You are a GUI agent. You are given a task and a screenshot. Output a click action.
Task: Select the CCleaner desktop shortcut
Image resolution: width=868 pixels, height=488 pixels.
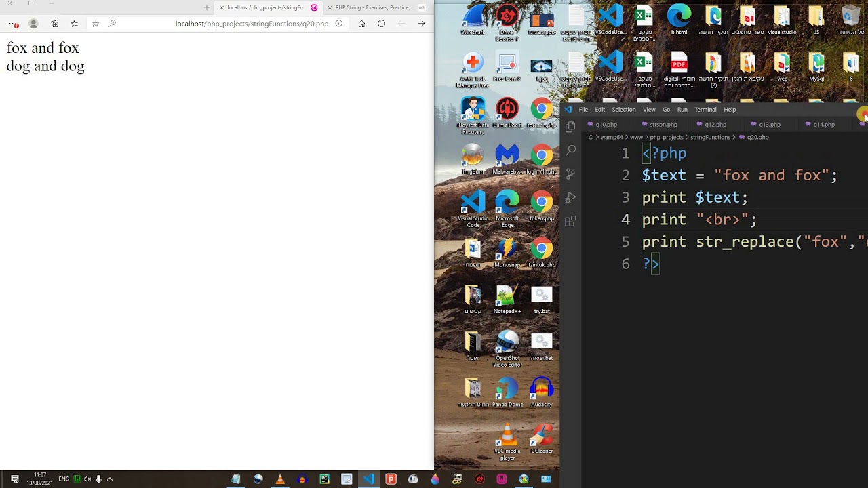(x=541, y=439)
